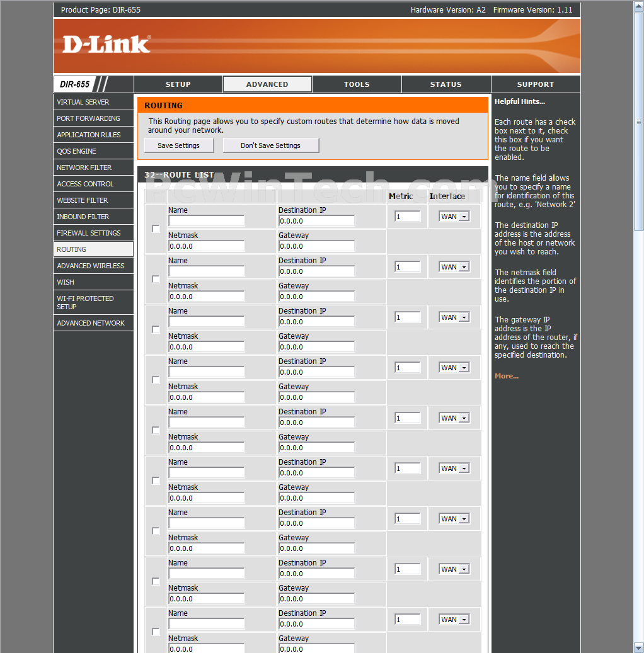
Task: Open Website Filter in the sidebar
Action: (93, 200)
